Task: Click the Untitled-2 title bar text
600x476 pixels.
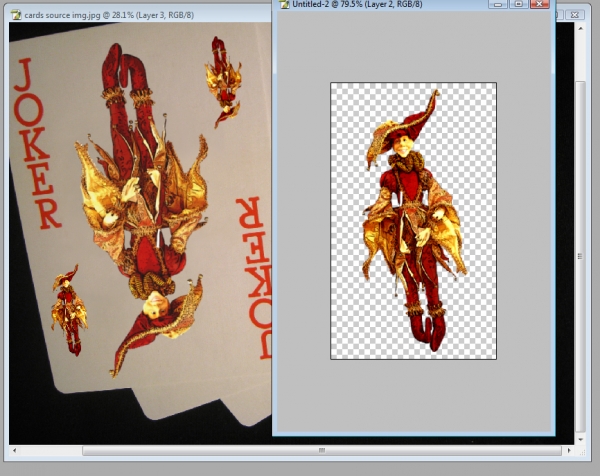Action: [357, 4]
